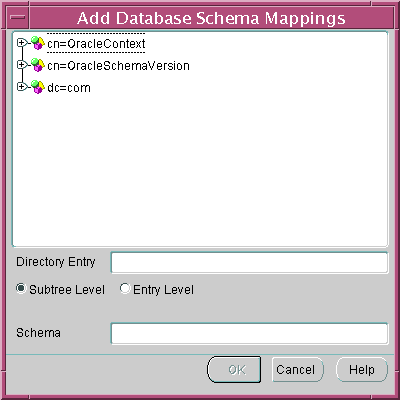
Task: Click the OK button
Action: pos(234,369)
